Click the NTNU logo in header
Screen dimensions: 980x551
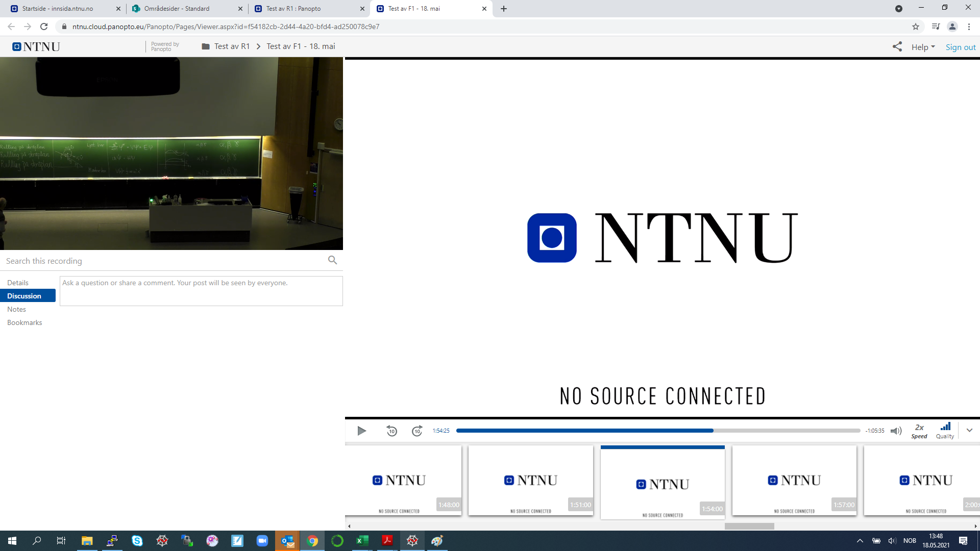coord(36,47)
